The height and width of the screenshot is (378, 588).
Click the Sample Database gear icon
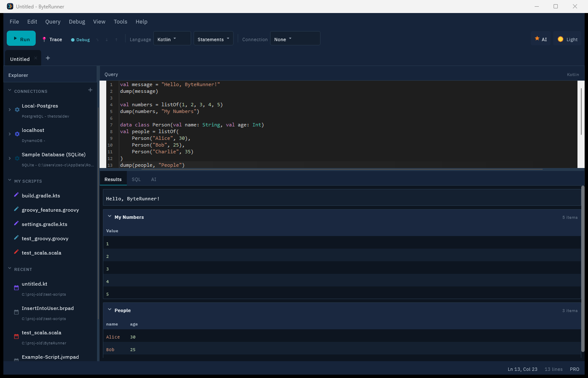click(x=17, y=158)
